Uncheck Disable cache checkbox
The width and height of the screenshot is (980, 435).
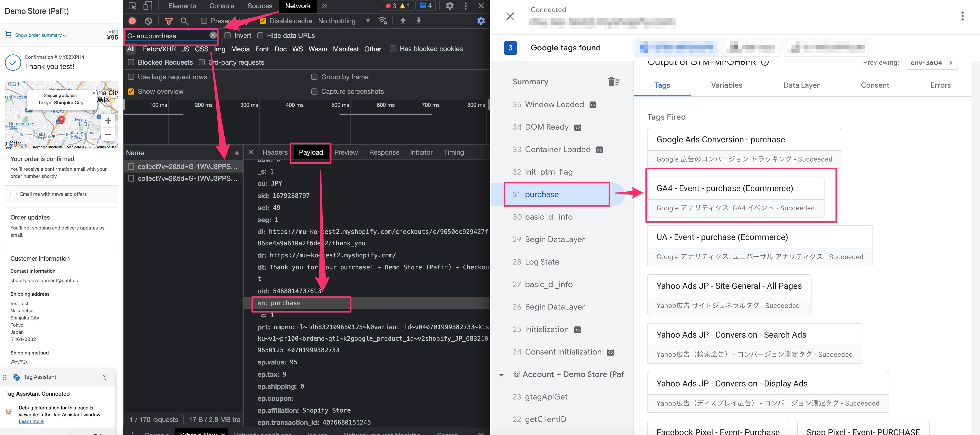(262, 21)
